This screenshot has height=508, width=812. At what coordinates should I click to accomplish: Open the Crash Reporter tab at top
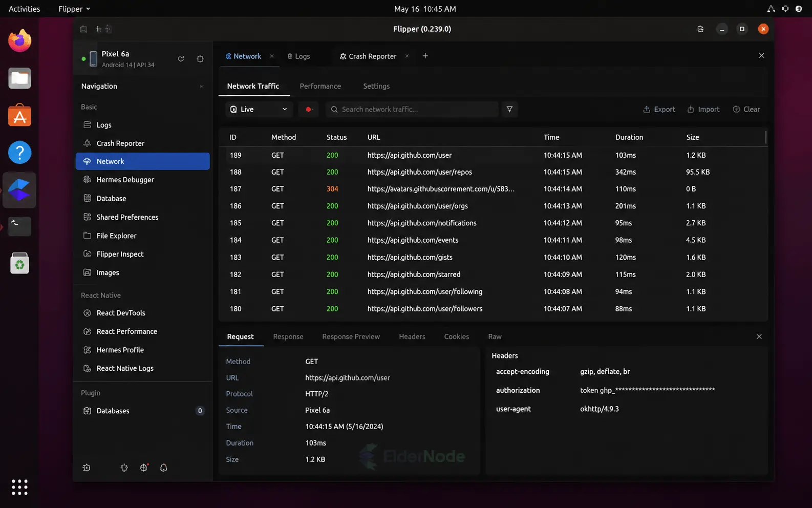[x=368, y=56]
